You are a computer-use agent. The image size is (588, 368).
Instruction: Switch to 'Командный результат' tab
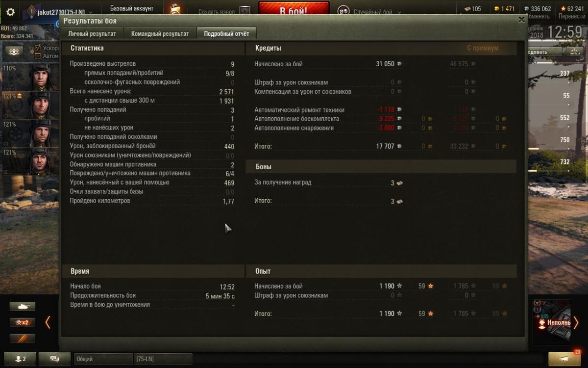click(x=160, y=34)
